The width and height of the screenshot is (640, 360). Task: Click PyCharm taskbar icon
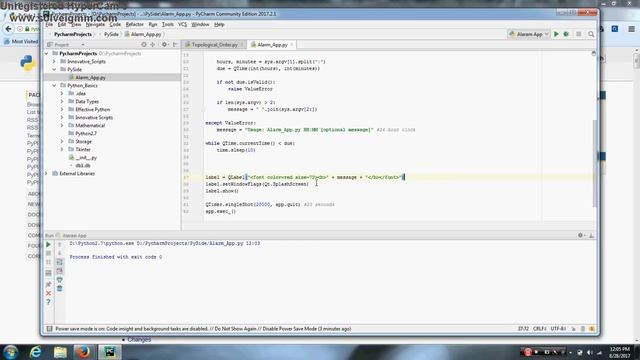coord(109,352)
